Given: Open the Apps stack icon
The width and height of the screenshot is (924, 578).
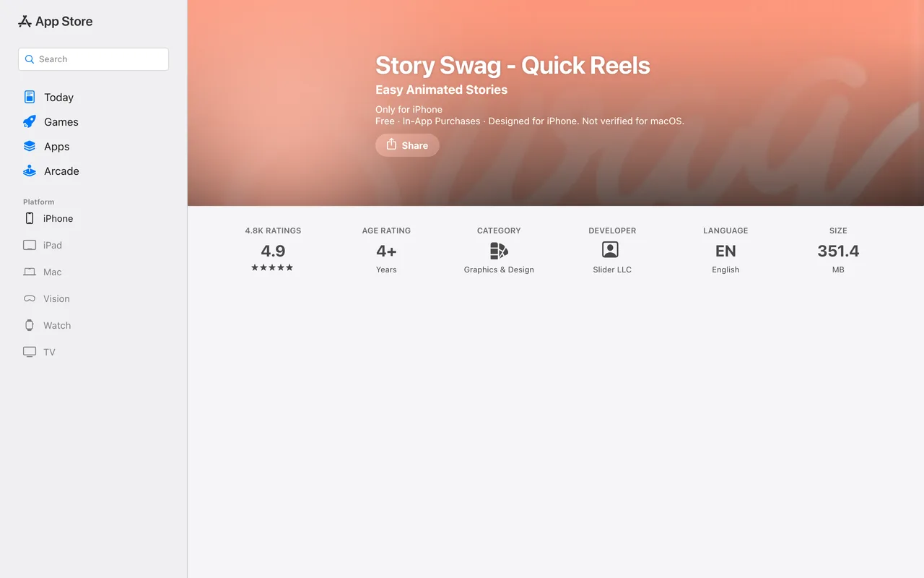Looking at the screenshot, I should tap(30, 146).
